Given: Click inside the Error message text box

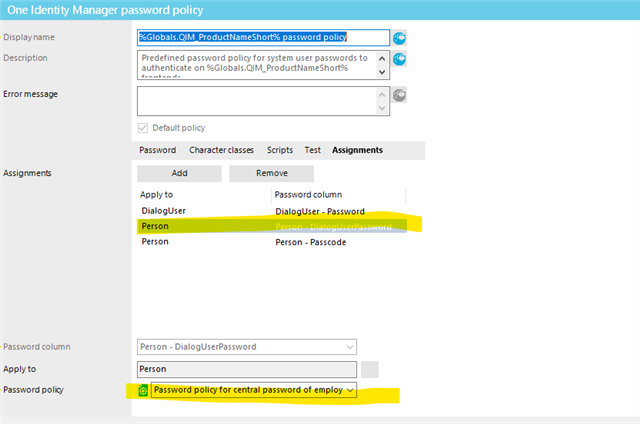Looking at the screenshot, I should (257, 101).
